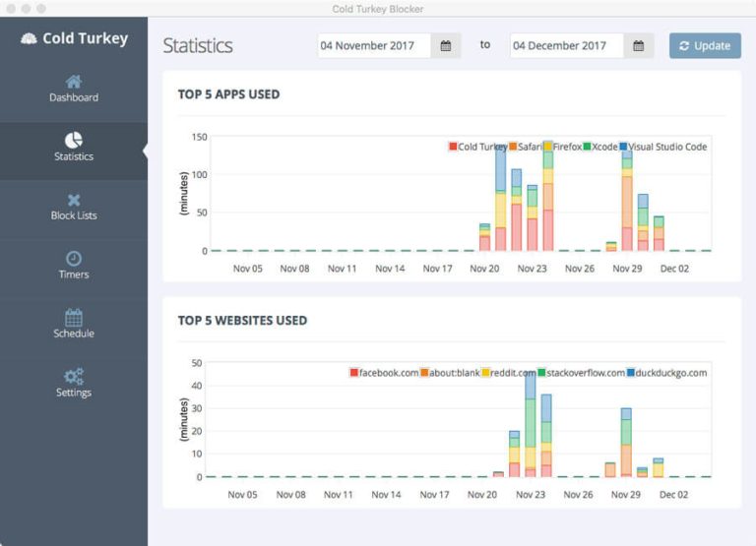Toggle stackoverflow.com series in websites legend
This screenshot has height=546, width=756.
pyautogui.click(x=581, y=373)
